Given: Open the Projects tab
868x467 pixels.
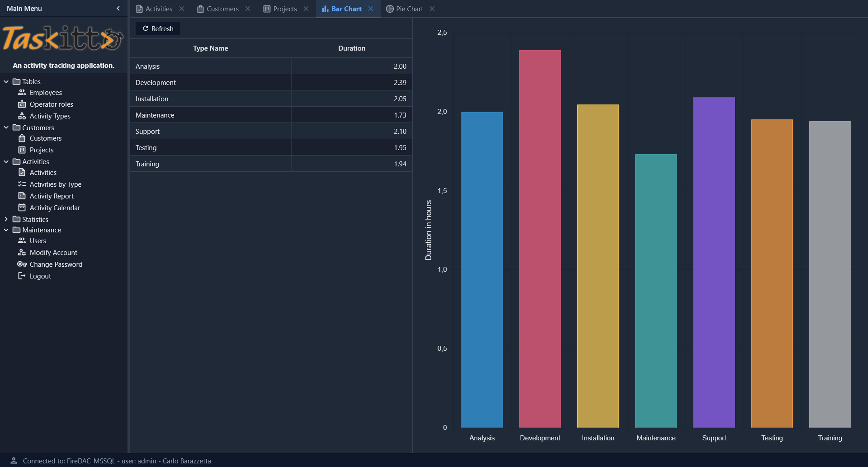Looking at the screenshot, I should pos(284,9).
